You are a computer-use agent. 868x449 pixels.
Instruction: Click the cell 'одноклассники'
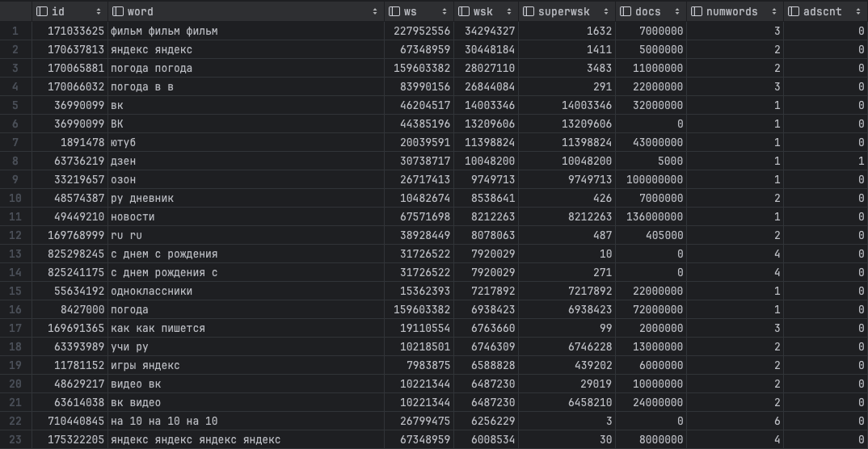coord(246,291)
